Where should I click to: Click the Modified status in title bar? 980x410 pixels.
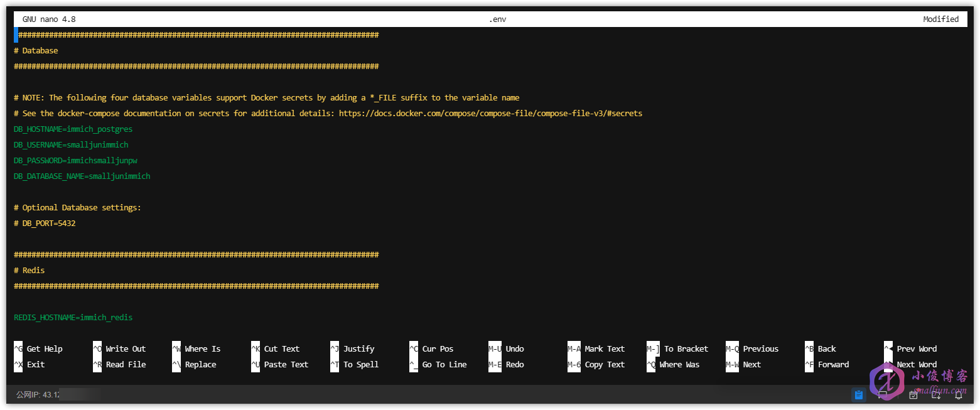[940, 19]
